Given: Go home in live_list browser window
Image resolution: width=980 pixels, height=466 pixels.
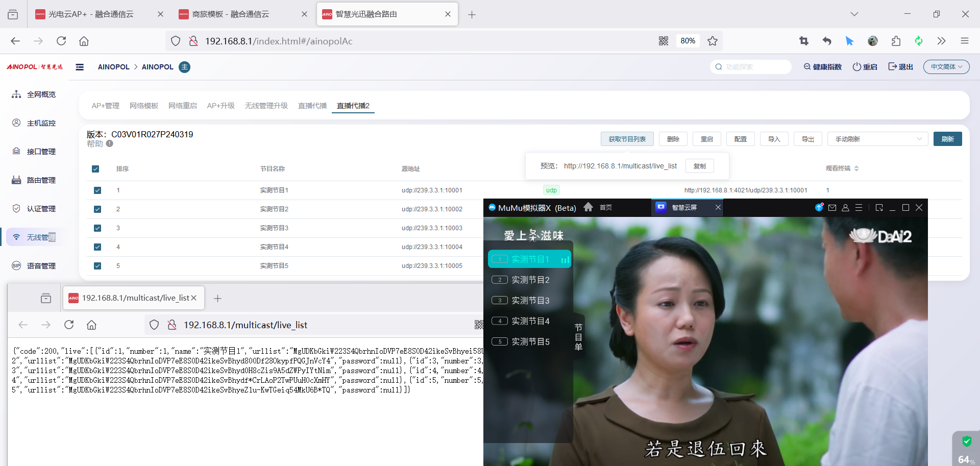Looking at the screenshot, I should point(91,325).
